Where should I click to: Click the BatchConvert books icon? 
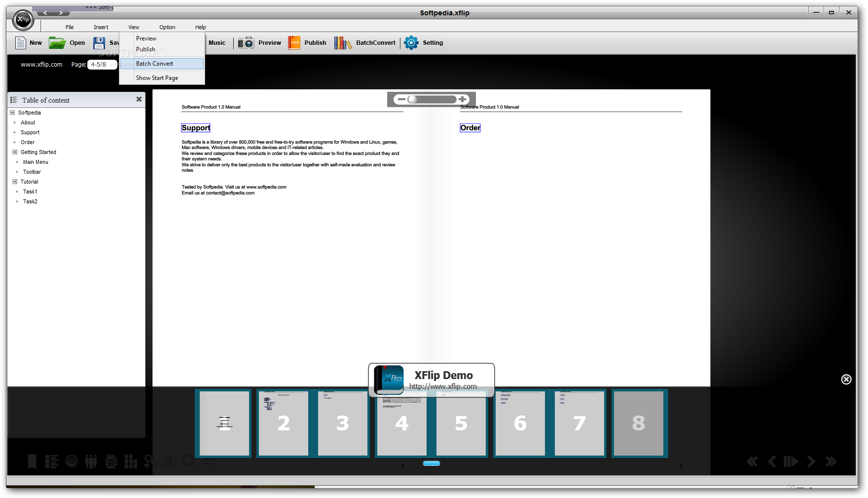[343, 43]
